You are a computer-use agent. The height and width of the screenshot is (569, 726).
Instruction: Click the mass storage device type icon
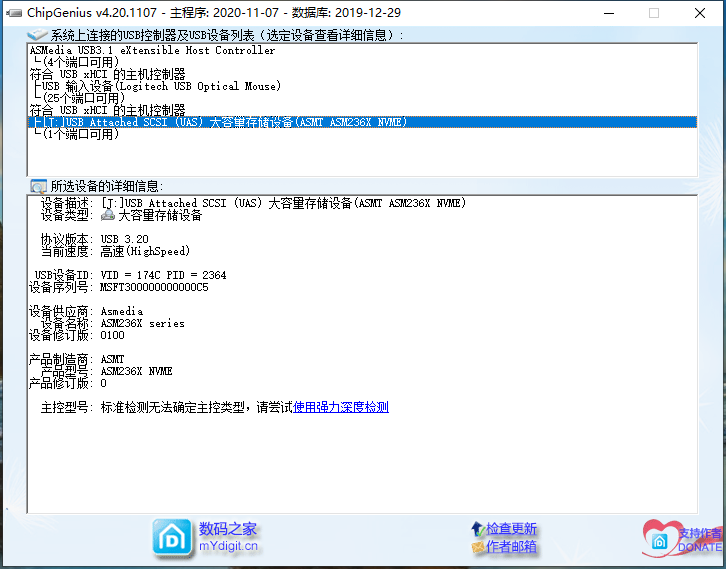pos(108,215)
